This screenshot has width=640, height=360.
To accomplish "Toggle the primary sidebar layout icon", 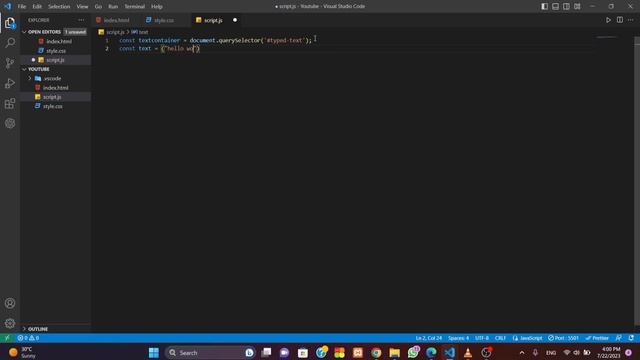I will [544, 7].
